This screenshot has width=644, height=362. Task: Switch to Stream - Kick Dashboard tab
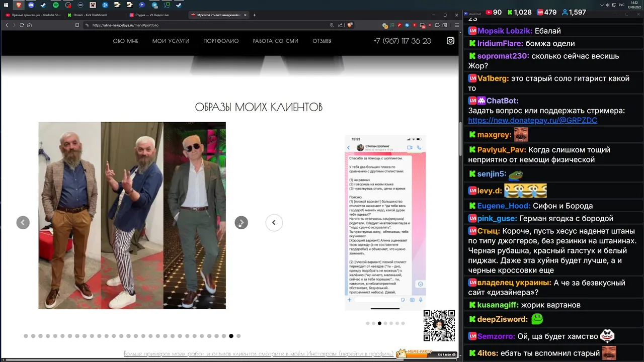95,15
